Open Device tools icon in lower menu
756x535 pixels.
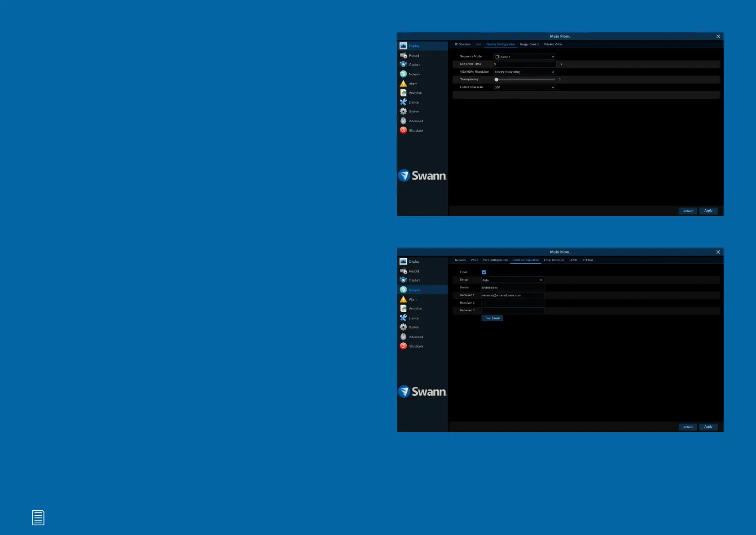point(403,318)
